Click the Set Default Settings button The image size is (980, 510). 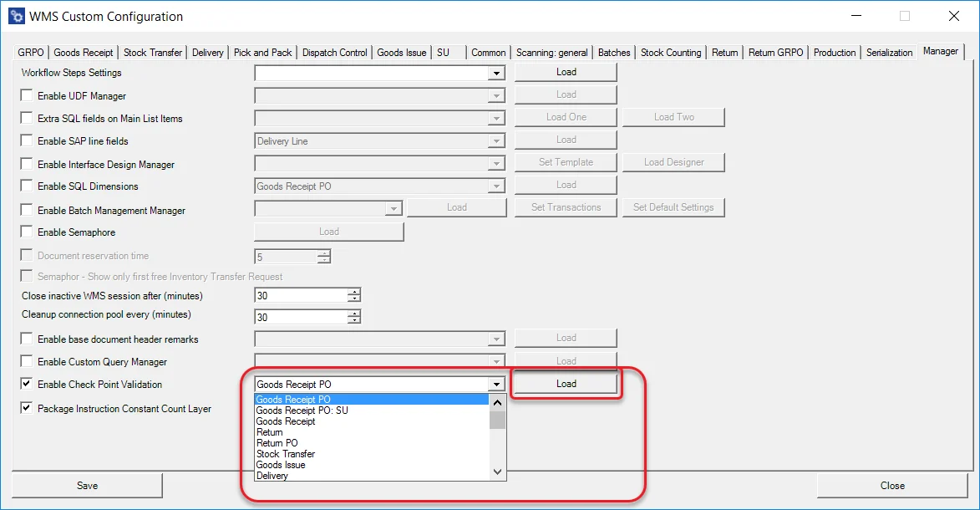click(x=673, y=207)
